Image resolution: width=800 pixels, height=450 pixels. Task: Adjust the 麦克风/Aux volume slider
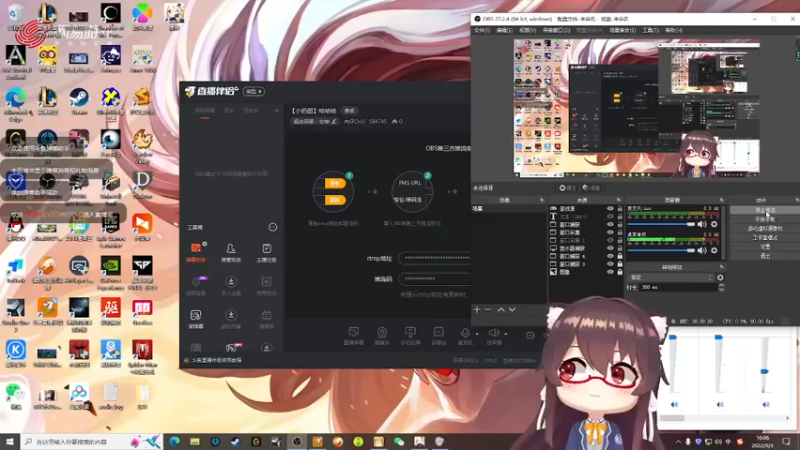tap(661, 224)
